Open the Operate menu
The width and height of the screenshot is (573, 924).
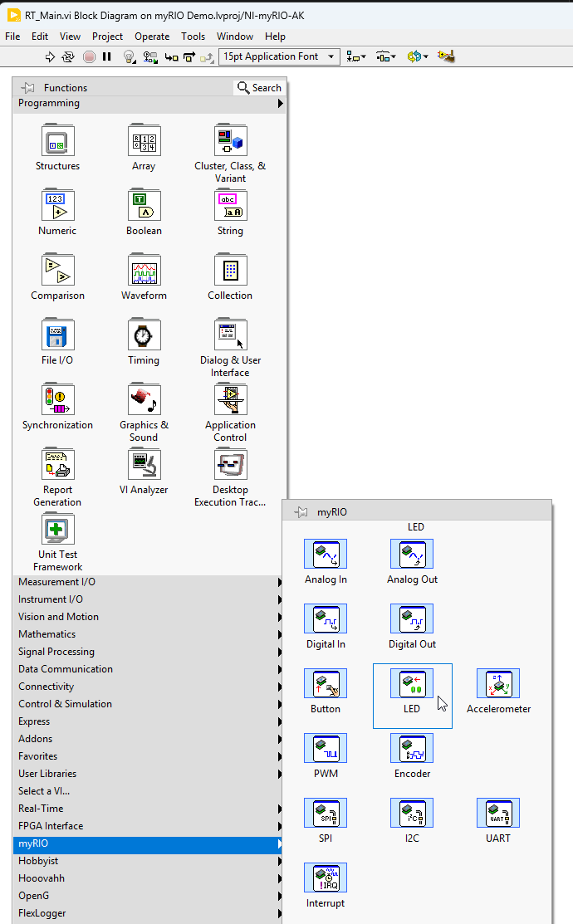click(152, 37)
